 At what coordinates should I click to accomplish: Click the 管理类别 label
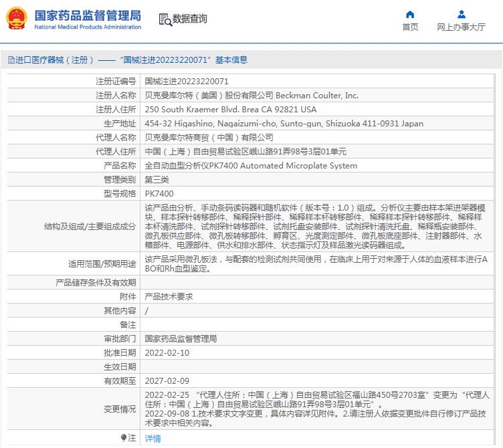120,180
